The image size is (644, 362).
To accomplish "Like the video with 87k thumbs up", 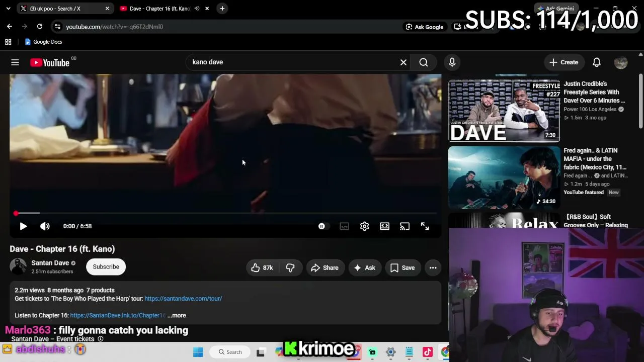I will pos(262,268).
